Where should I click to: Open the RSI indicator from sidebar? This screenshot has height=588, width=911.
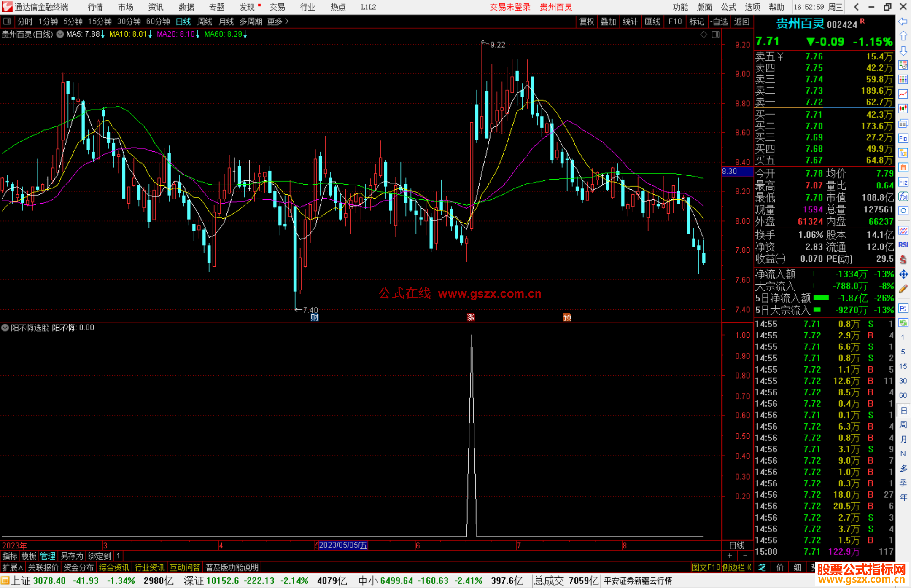coord(903,245)
